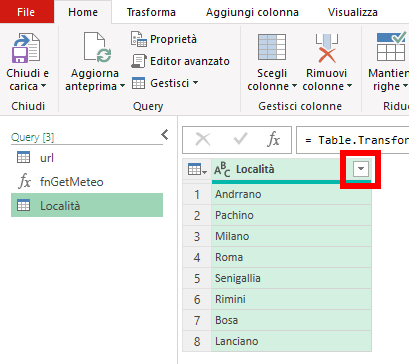
Task: Click the Rimuovi colonne icon
Action: point(327,48)
